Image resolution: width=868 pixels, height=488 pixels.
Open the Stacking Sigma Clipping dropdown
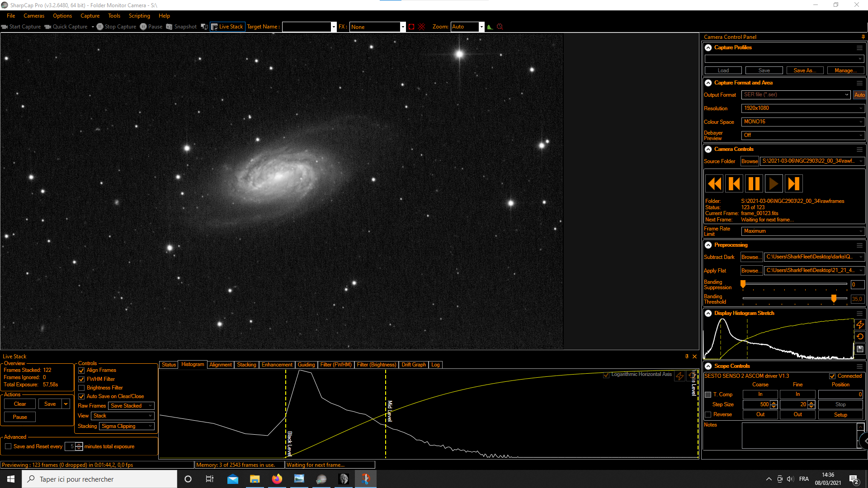[x=127, y=426]
